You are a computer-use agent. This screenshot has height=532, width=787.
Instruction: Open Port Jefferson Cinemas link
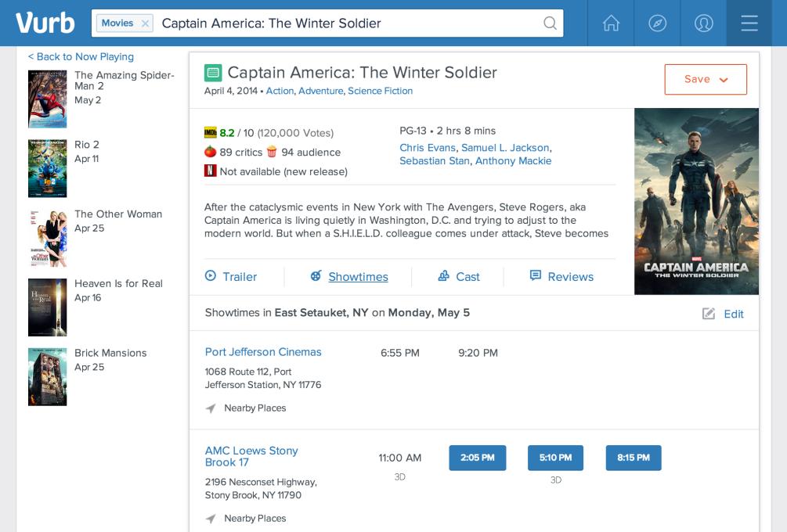pos(263,352)
